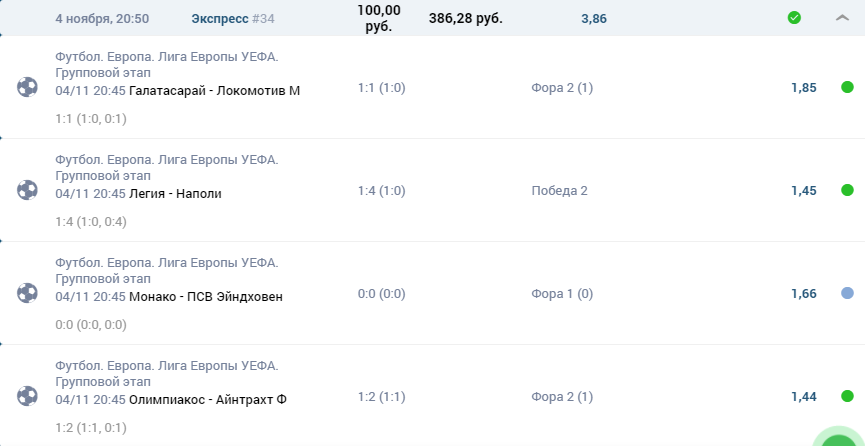Viewport: 865px width, 446px height.
Task: Click green status dot next to 1,45
Action: point(847,190)
